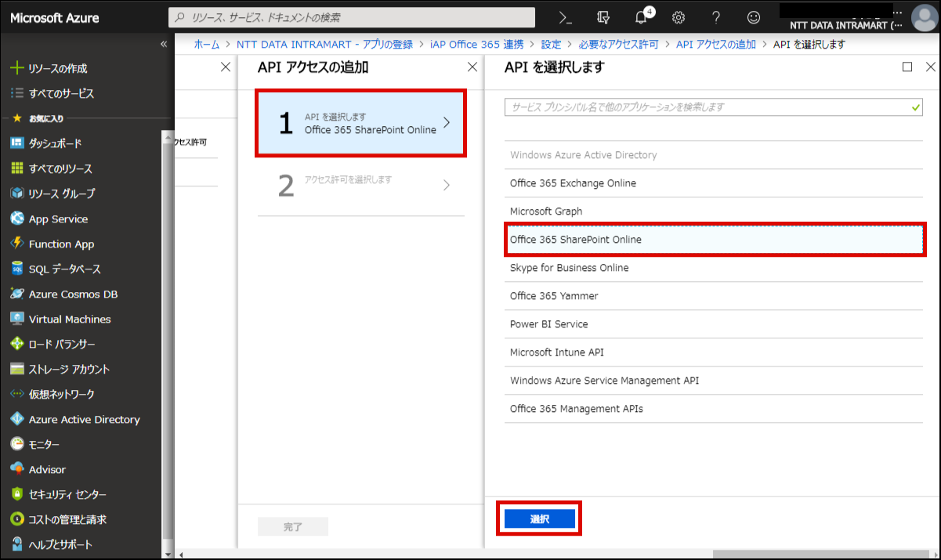Open API アクセスの追加 breadcrumb
941x560 pixels.
pyautogui.click(x=716, y=45)
